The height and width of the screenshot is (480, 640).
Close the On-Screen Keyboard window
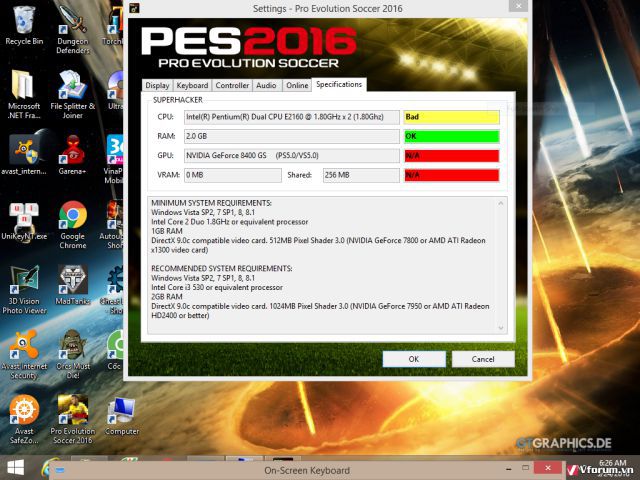click(548, 468)
